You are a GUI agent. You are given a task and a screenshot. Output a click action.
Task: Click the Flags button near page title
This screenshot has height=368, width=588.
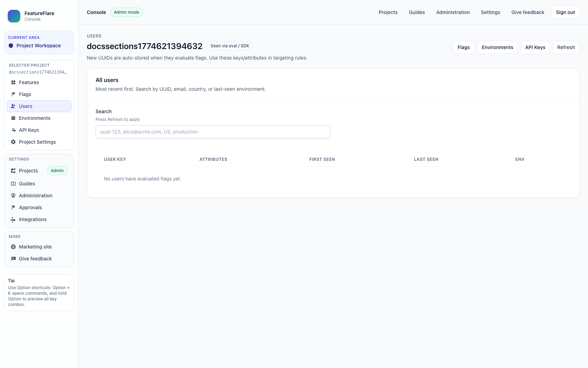coord(463,47)
